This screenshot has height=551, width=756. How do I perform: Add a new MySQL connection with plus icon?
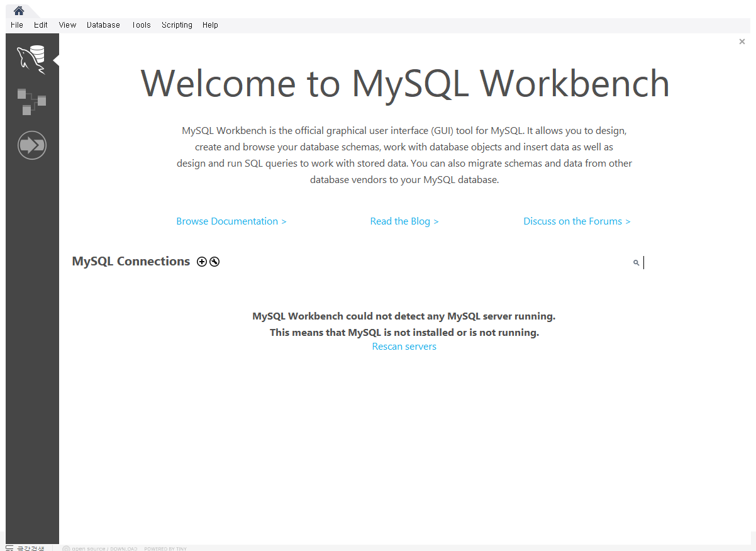202,262
